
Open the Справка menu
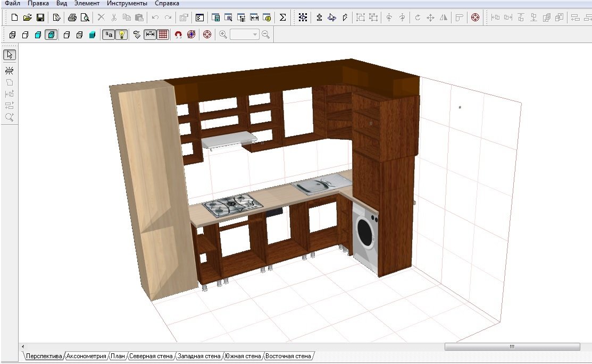(167, 3)
